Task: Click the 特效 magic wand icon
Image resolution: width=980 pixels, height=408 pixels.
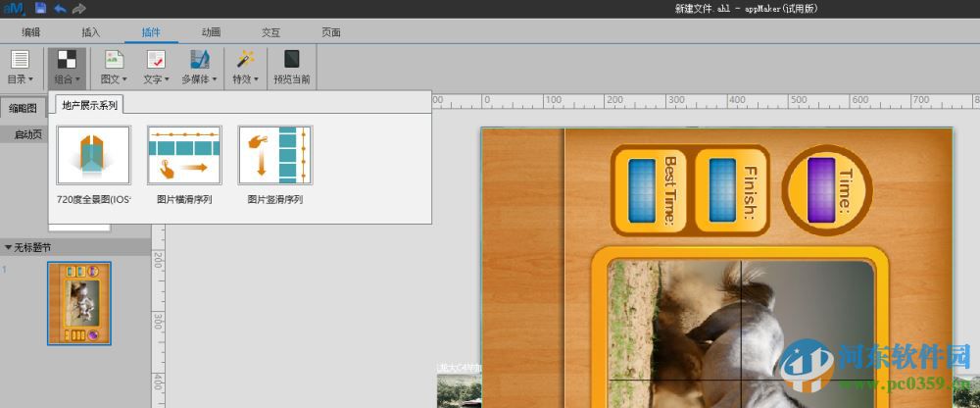Action: (x=245, y=60)
